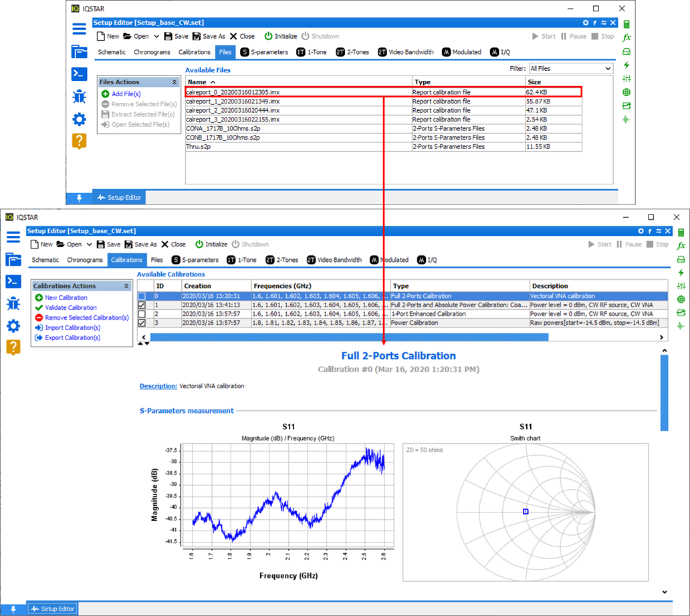Click Setup Editor gear in top window title bar
Image resolution: width=690 pixels, height=616 pixels.
pyautogui.click(x=586, y=23)
